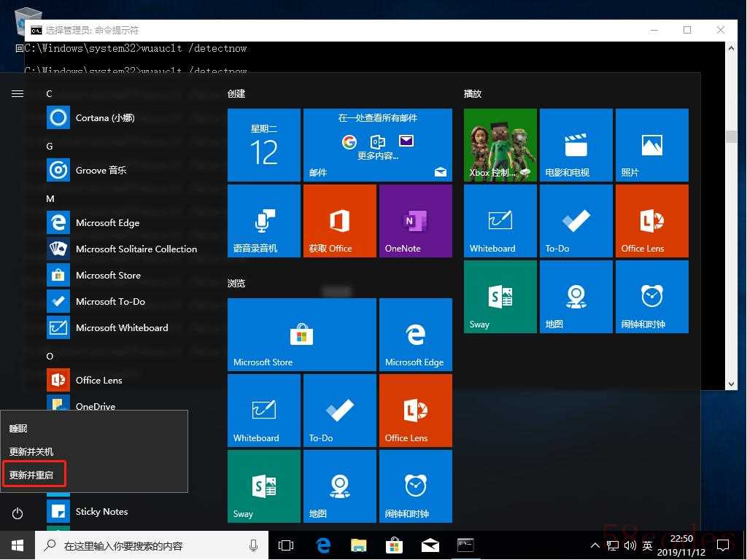
Task: Choose 更新并关机 in the power menu
Action: [x=94, y=451]
